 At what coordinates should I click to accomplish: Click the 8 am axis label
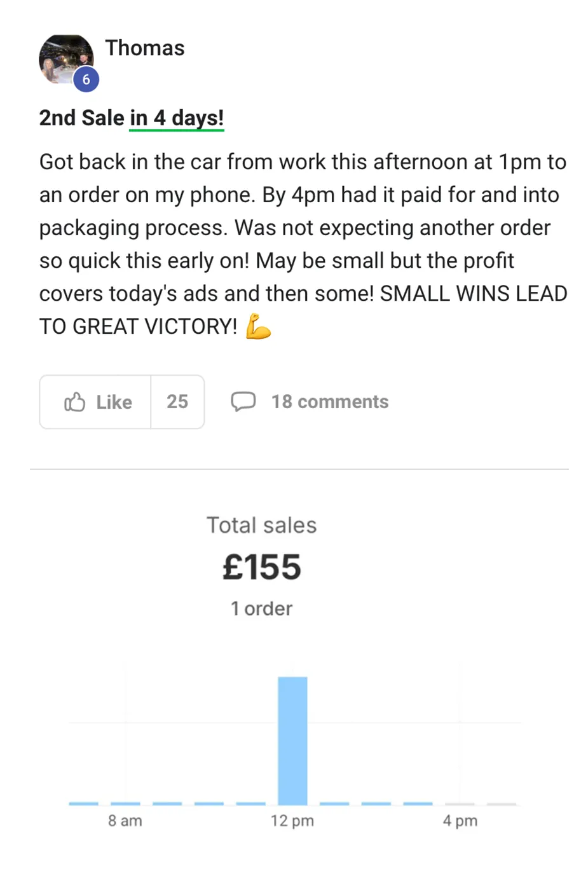coord(125,821)
